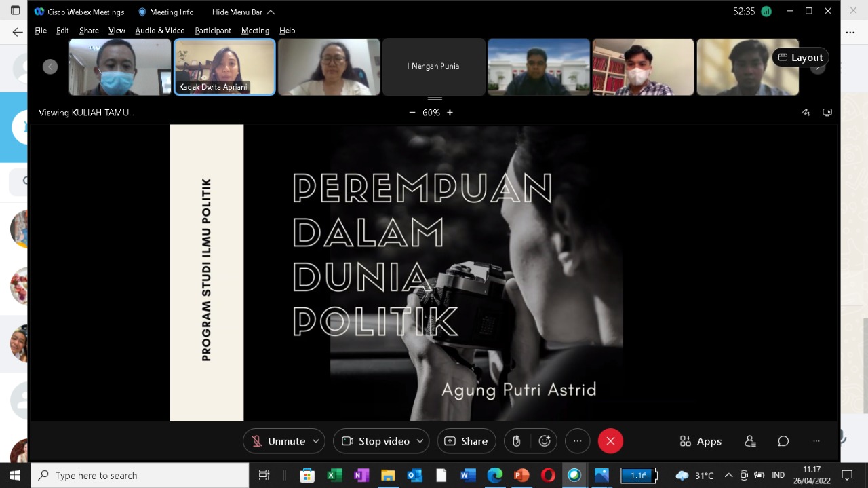Screen dimensions: 868x488
Task: Open the Help menu
Action: [288, 31]
